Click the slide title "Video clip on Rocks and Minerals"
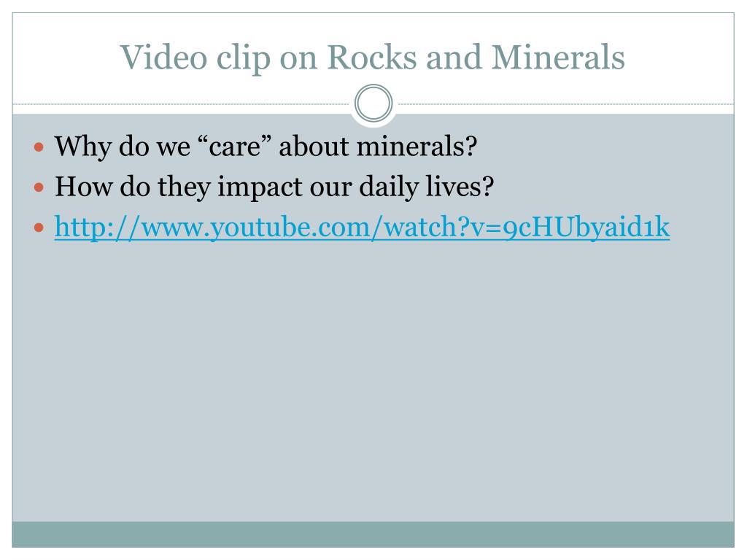The image size is (747, 560). tap(372, 58)
